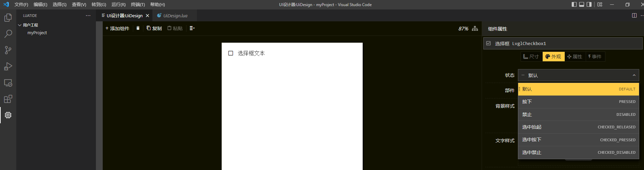Toggle secondary side bar layout icon
This screenshot has width=644, height=170.
589,4
